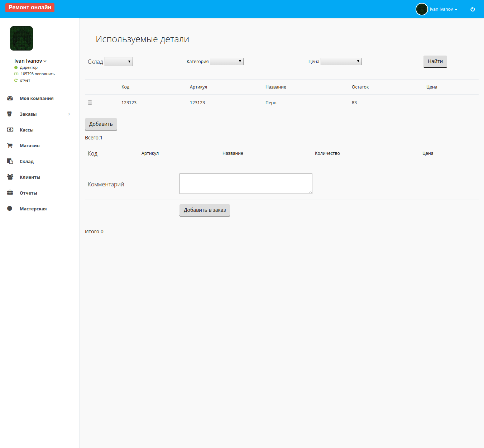Navigate to Склад in sidebar
This screenshot has width=484, height=448.
(x=27, y=161)
